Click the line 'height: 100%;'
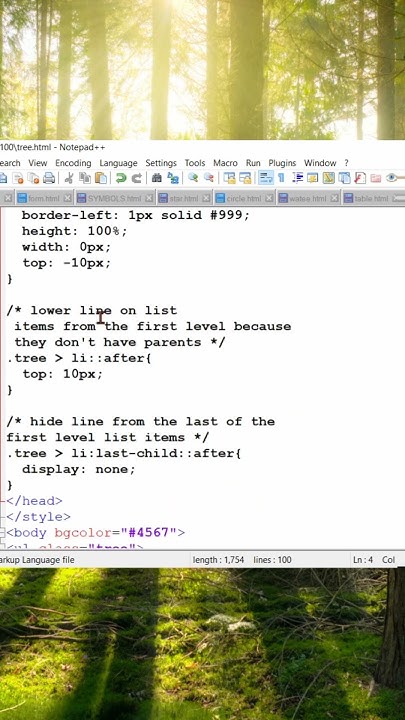 74,231
